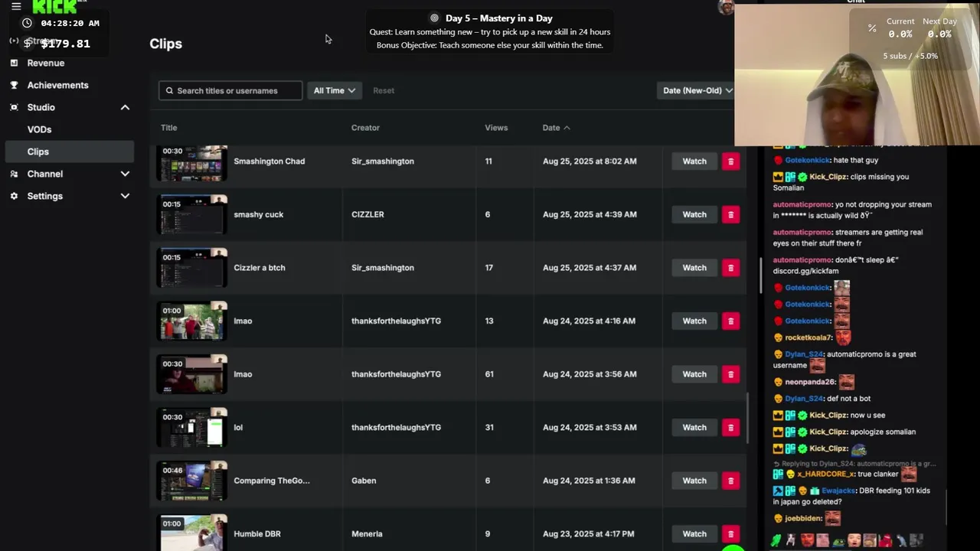Image resolution: width=980 pixels, height=551 pixels.
Task: Open the lol clip thumbnail
Action: coord(192,428)
